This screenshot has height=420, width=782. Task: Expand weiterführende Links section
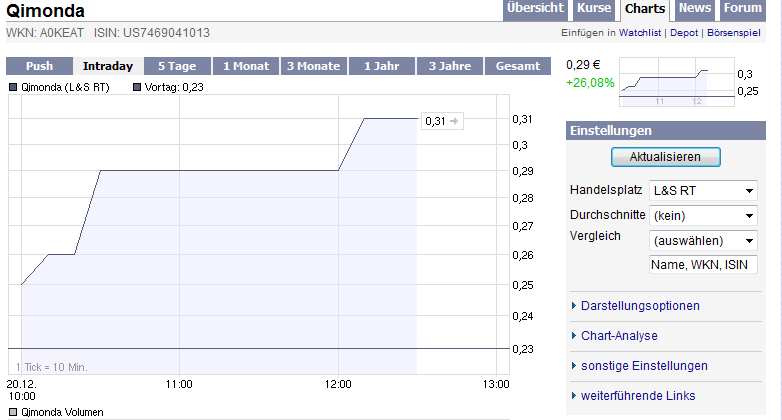pos(638,396)
